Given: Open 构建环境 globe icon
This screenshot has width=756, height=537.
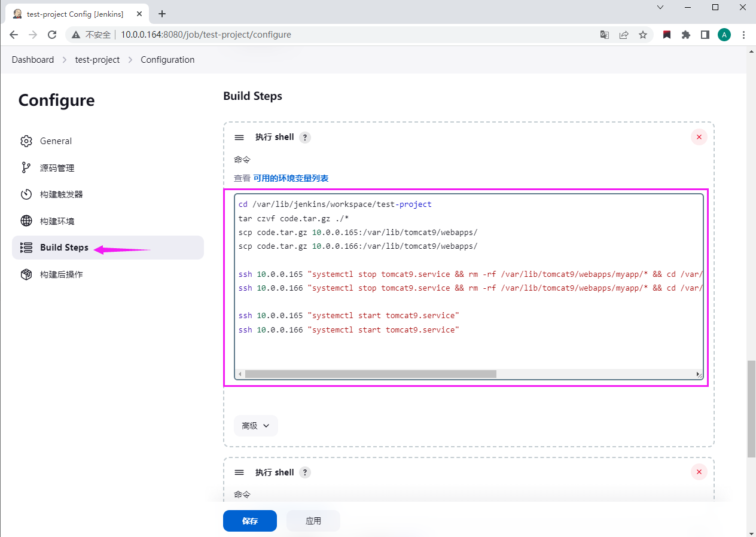Looking at the screenshot, I should click(x=26, y=221).
